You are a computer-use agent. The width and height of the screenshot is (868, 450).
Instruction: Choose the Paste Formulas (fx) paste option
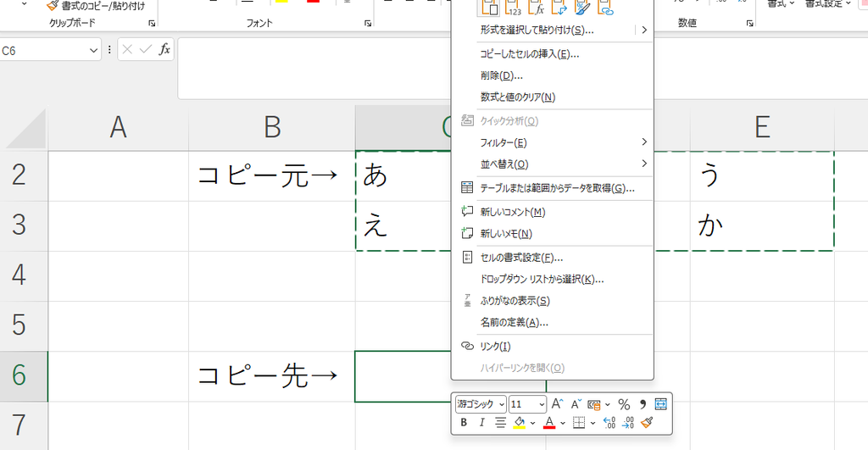point(537,7)
